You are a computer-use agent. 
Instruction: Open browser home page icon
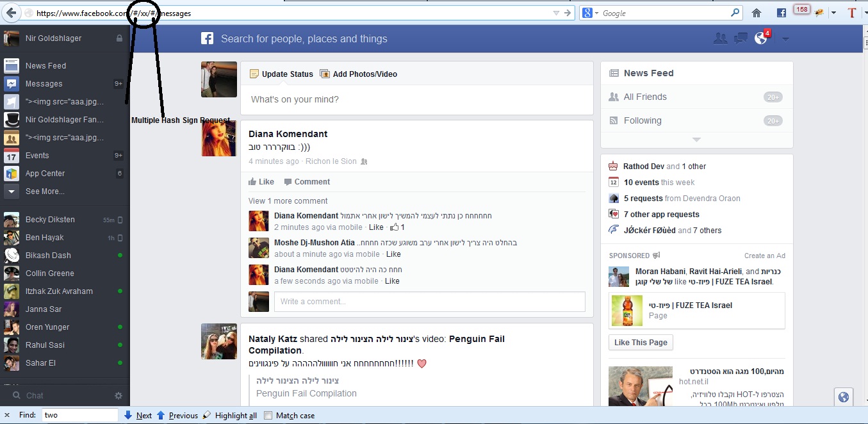tap(757, 13)
